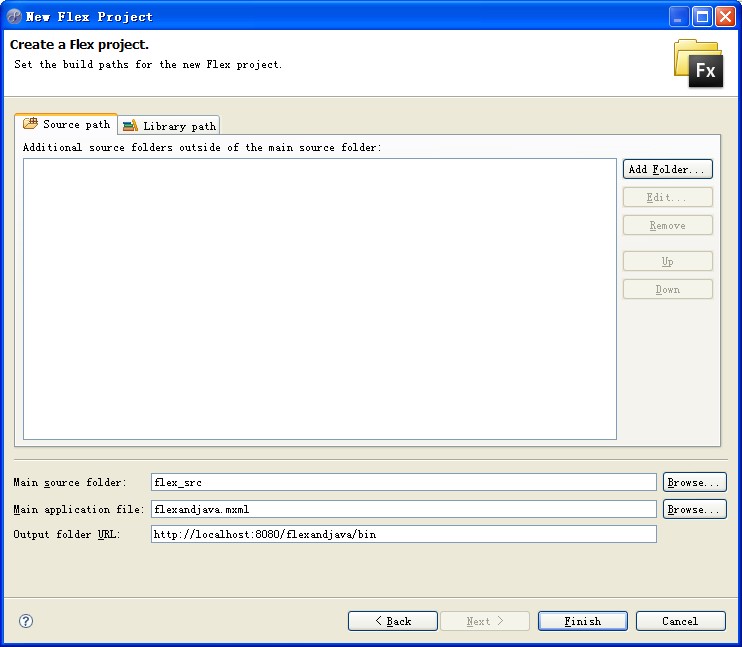The width and height of the screenshot is (742, 647).
Task: Click the Add Folder... button
Action: (667, 169)
